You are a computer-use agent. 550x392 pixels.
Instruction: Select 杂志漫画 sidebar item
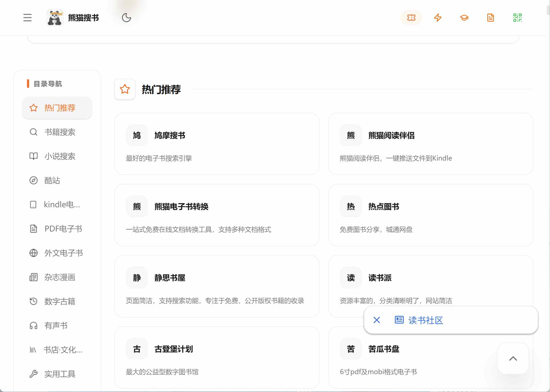click(57, 277)
